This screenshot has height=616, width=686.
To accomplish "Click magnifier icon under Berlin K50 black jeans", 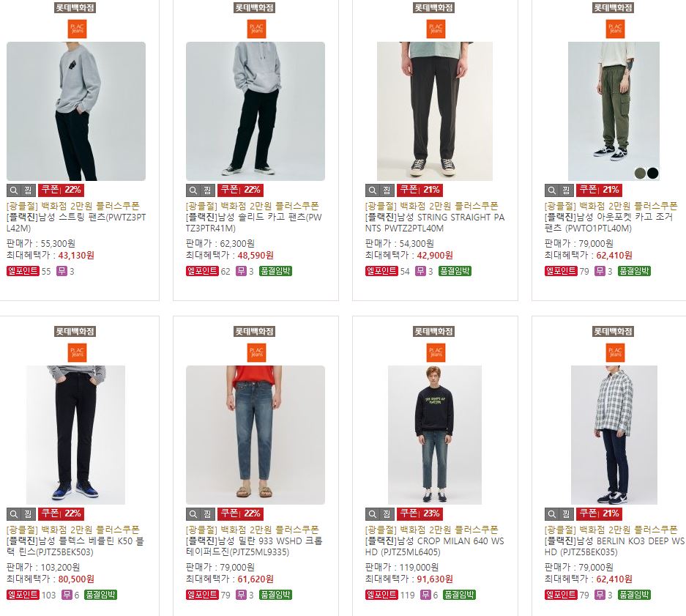I will tap(14, 513).
